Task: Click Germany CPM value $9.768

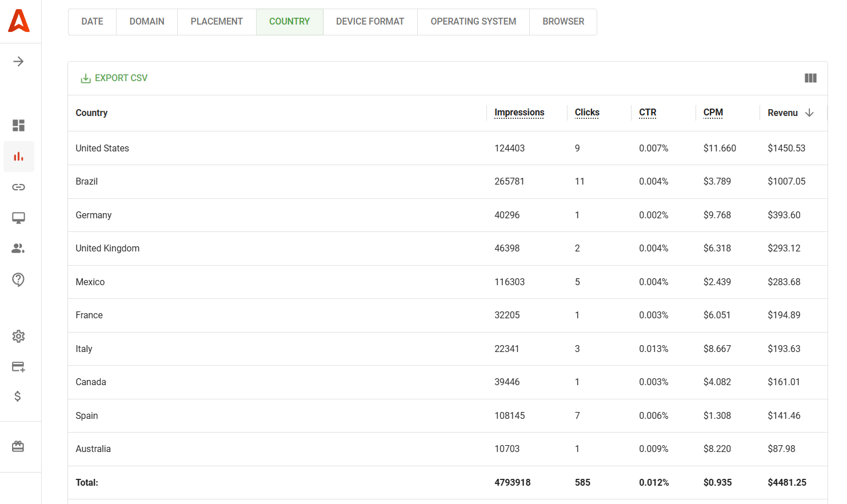Action: (x=717, y=215)
